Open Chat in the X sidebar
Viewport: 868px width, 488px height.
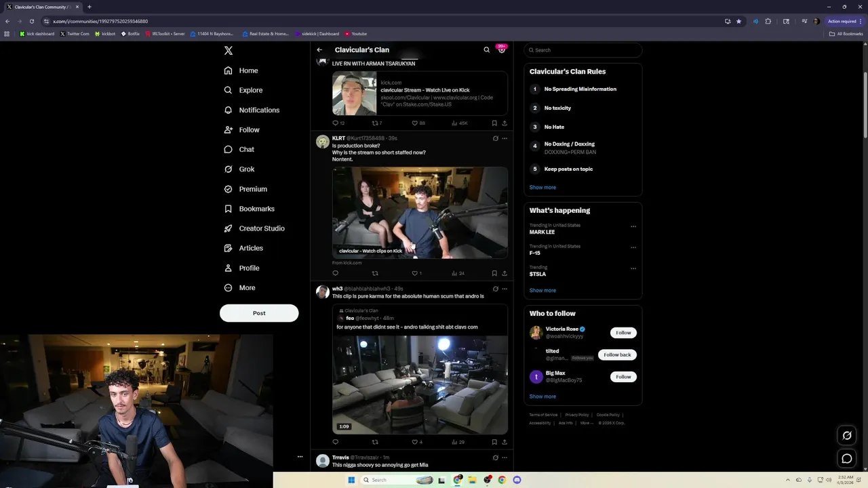point(239,149)
